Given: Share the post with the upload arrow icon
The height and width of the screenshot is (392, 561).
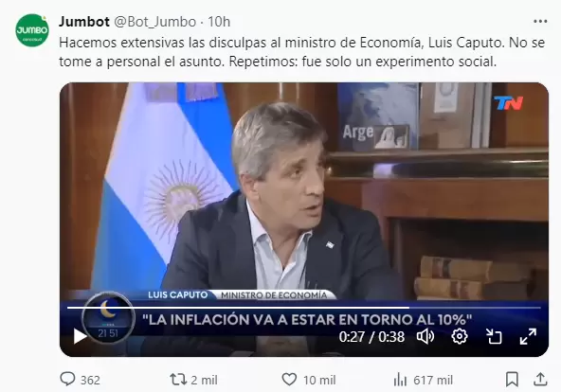Looking at the screenshot, I should (540, 380).
